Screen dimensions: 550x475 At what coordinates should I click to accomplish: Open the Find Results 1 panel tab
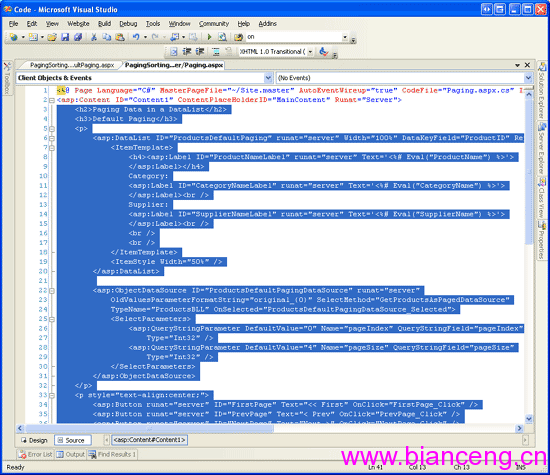(x=112, y=454)
